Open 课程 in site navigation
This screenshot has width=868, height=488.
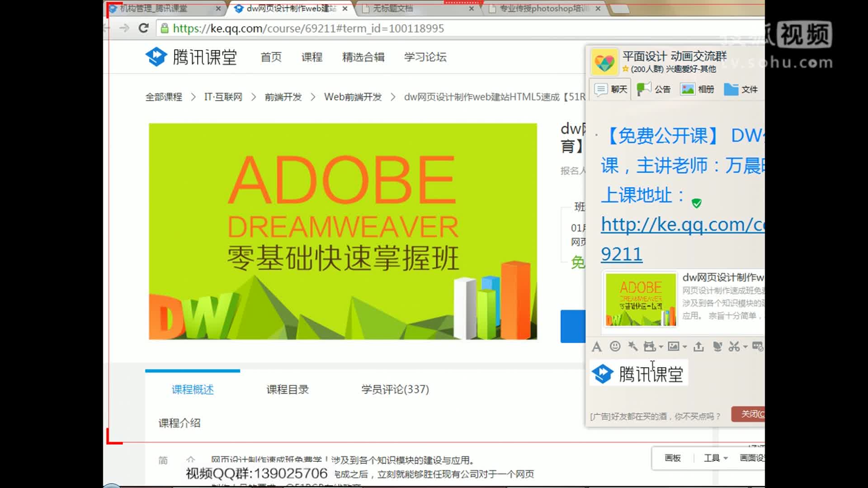tap(312, 57)
